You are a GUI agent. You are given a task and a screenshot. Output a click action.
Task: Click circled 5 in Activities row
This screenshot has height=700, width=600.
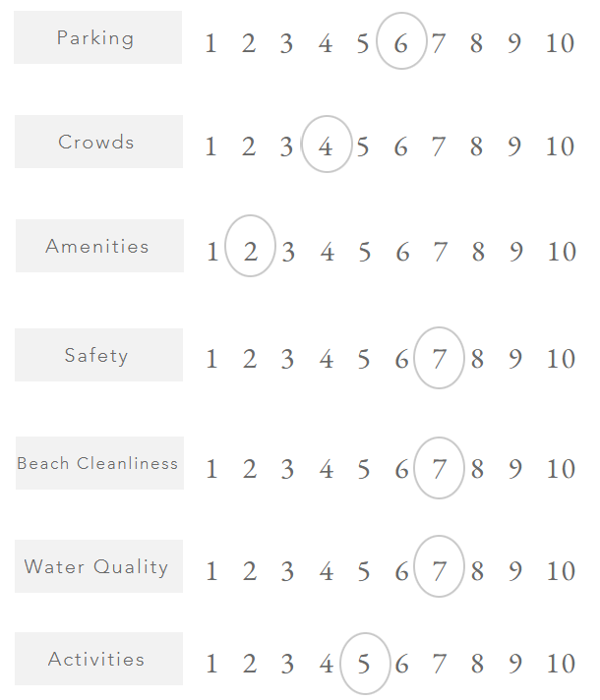(364, 664)
